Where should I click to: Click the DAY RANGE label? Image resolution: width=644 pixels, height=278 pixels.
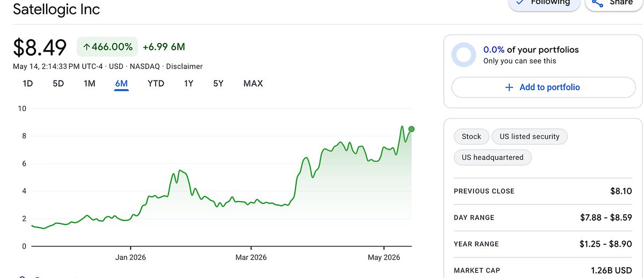474,217
